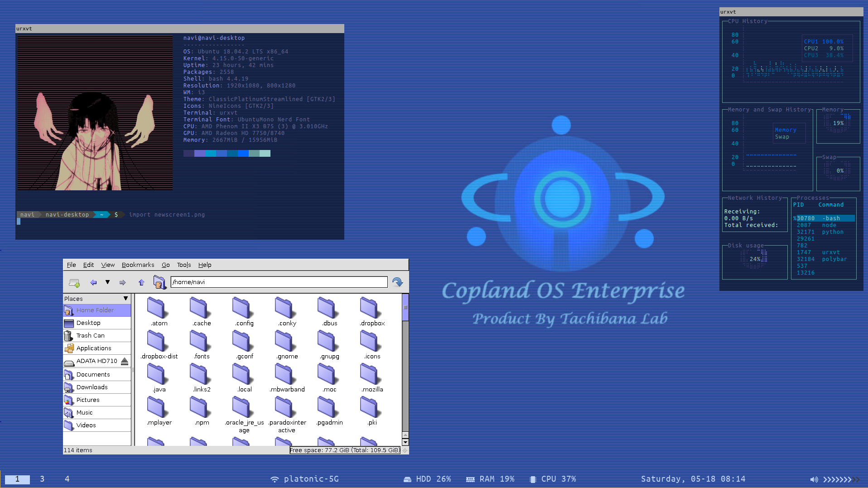Click the home folder toolbar icon

pyautogui.click(x=159, y=282)
